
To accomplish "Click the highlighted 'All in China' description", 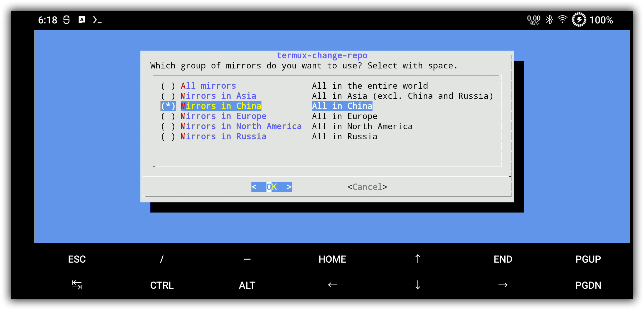I will pos(342,106).
